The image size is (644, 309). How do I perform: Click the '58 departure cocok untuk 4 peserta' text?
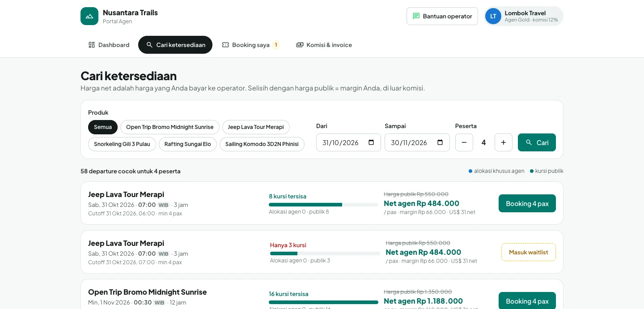tap(131, 171)
